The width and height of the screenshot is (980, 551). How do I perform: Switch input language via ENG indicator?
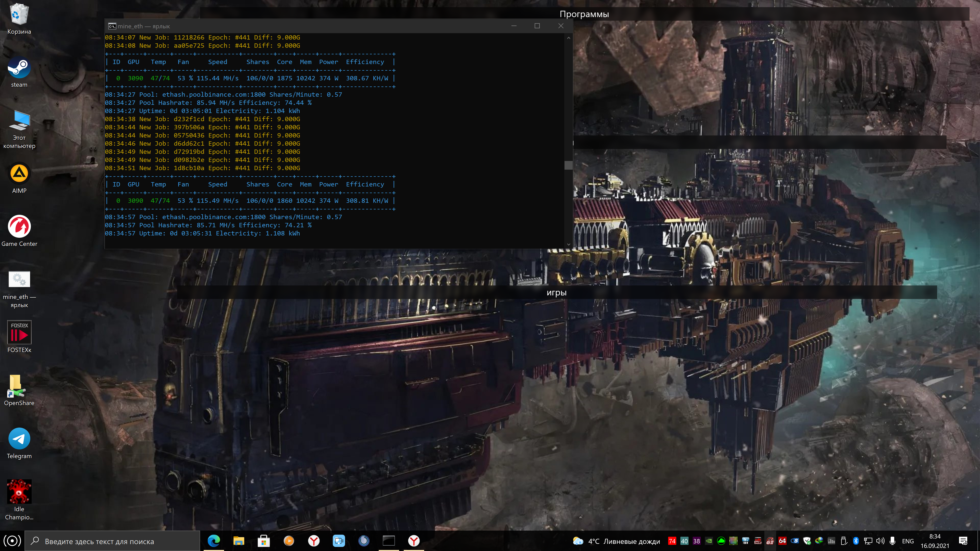pyautogui.click(x=908, y=541)
